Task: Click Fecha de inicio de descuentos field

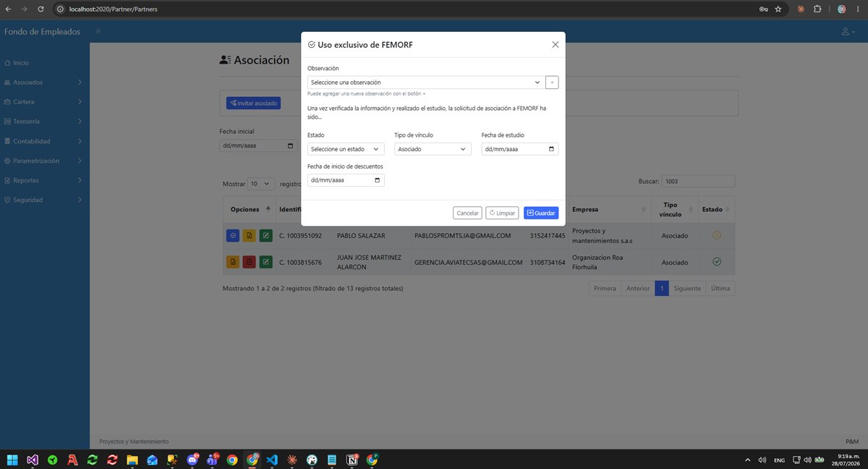Action: coord(346,180)
